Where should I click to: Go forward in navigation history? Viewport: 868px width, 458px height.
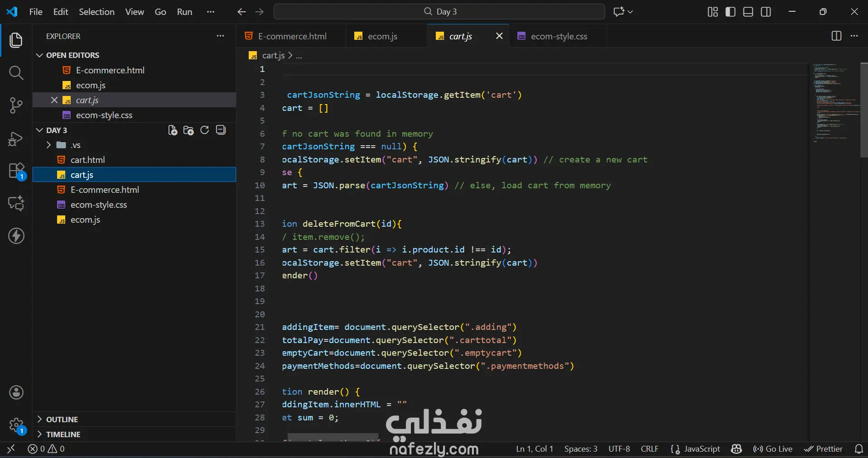coord(260,12)
